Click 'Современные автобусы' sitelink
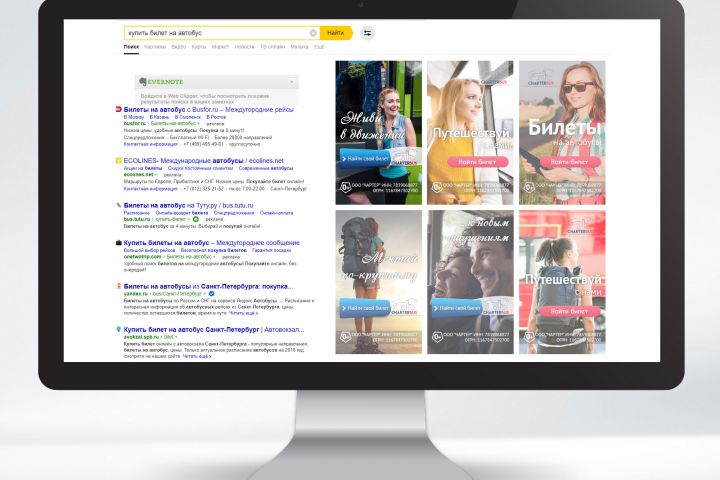The image size is (720, 480). (266, 168)
